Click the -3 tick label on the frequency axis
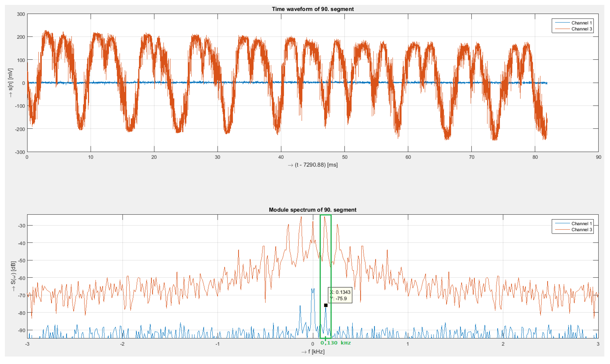 coord(27,344)
